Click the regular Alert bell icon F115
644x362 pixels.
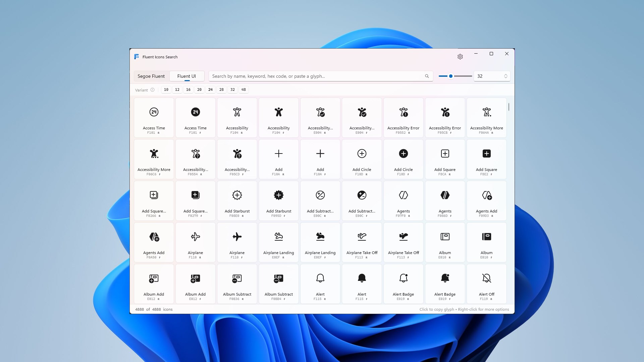pos(320,284)
